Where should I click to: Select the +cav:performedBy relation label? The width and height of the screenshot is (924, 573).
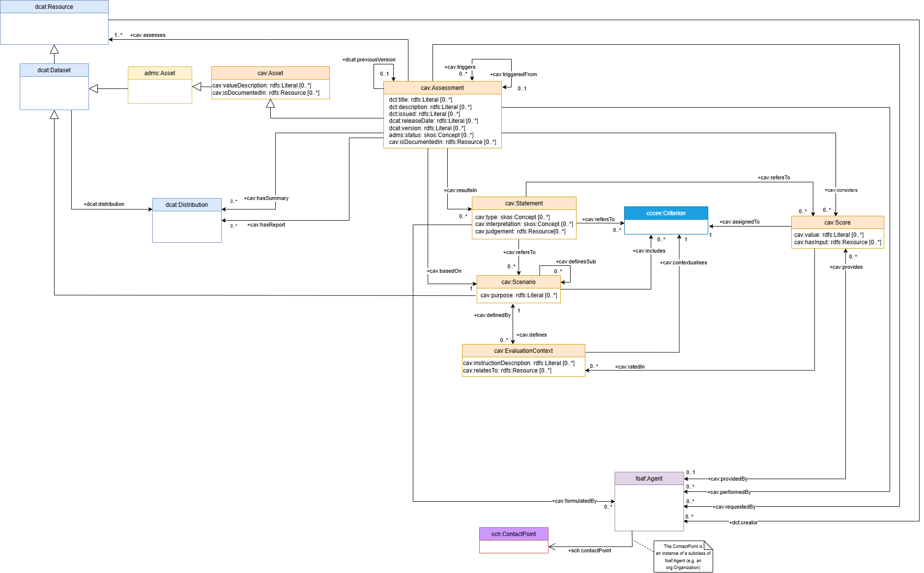tap(729, 492)
